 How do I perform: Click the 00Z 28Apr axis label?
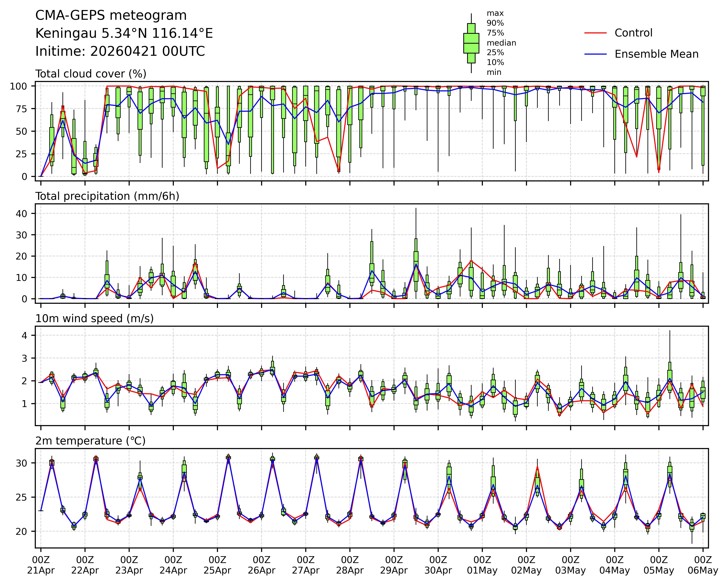[x=349, y=565]
